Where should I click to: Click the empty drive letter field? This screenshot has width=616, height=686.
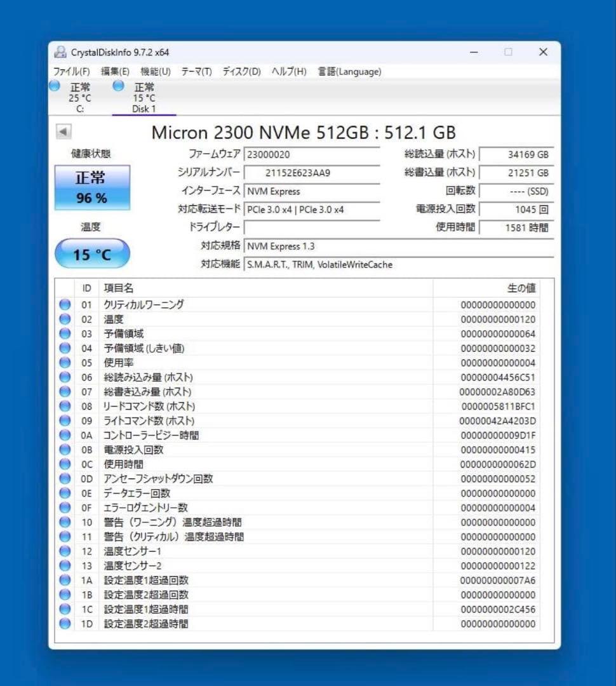click(x=312, y=227)
